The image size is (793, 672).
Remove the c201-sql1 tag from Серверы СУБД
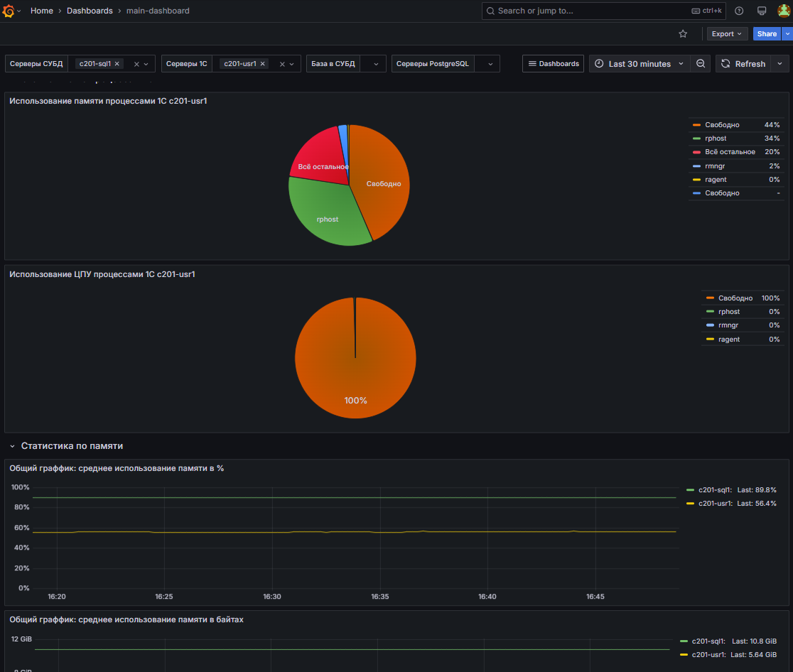(118, 63)
